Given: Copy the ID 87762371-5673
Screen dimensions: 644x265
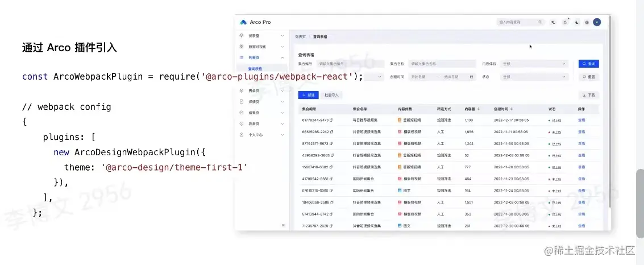Looking at the screenshot, I should pyautogui.click(x=331, y=144).
